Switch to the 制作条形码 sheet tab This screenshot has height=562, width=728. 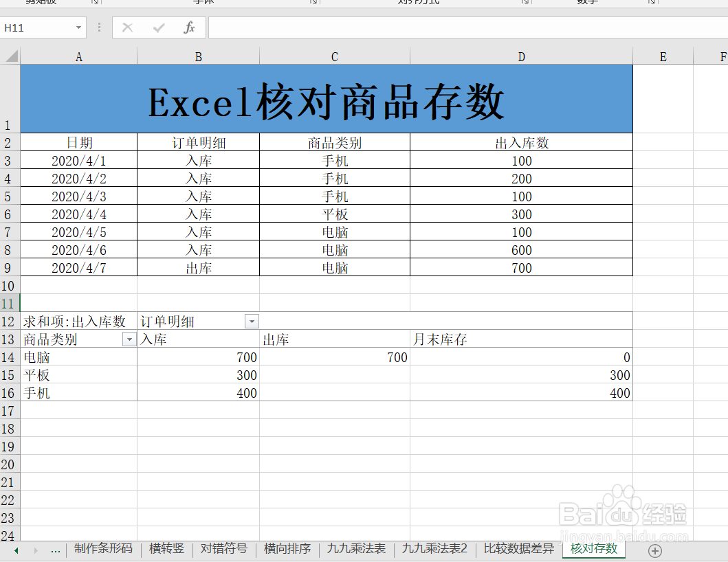(103, 548)
